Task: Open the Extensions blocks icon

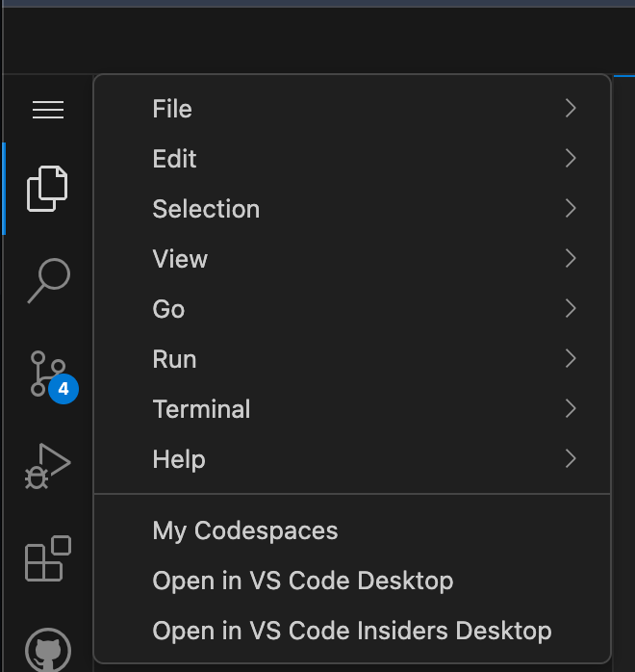Action: pyautogui.click(x=48, y=558)
